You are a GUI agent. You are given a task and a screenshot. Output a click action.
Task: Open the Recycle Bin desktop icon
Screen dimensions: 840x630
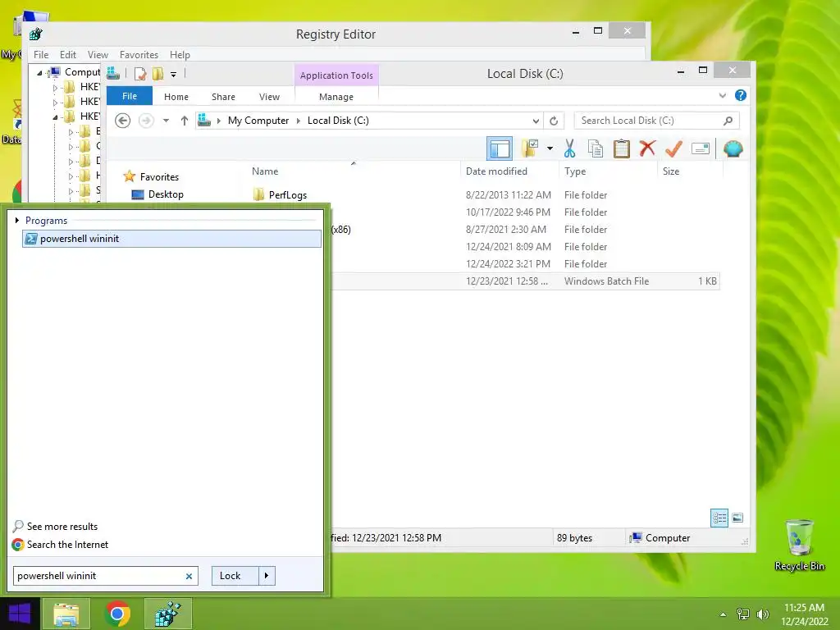coord(799,546)
